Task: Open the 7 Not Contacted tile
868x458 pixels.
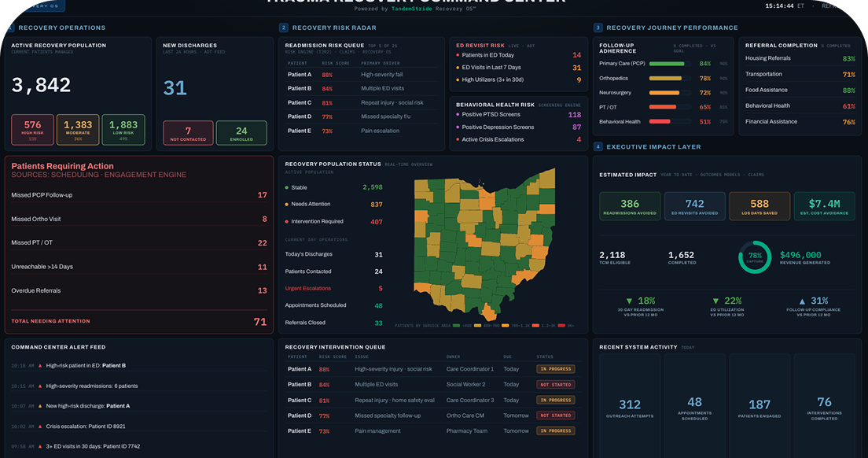Action: pyautogui.click(x=188, y=133)
